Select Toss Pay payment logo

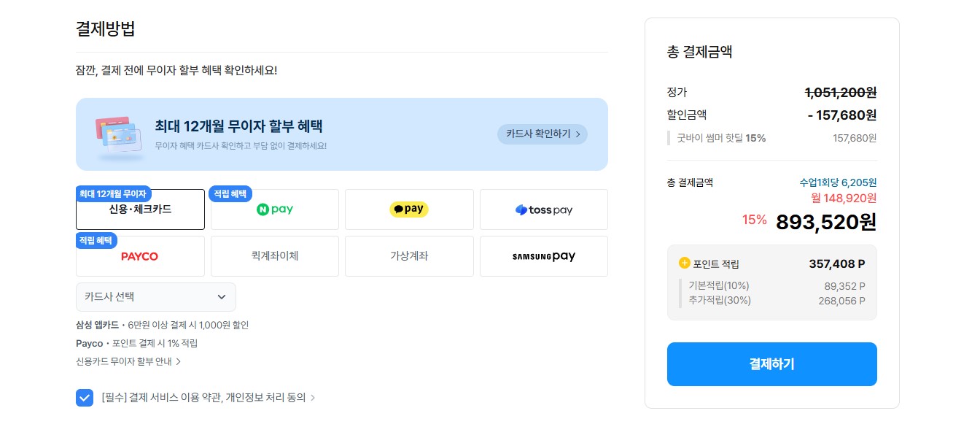(544, 210)
